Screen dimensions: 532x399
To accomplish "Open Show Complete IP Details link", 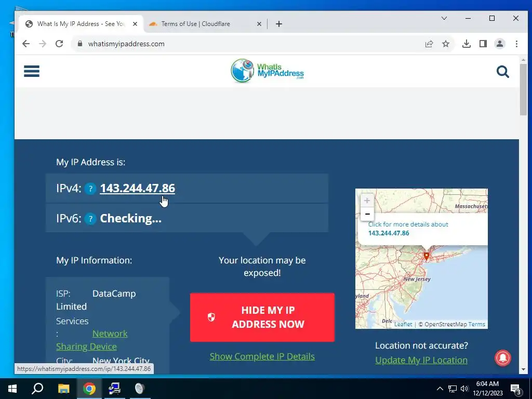I will 262,356.
